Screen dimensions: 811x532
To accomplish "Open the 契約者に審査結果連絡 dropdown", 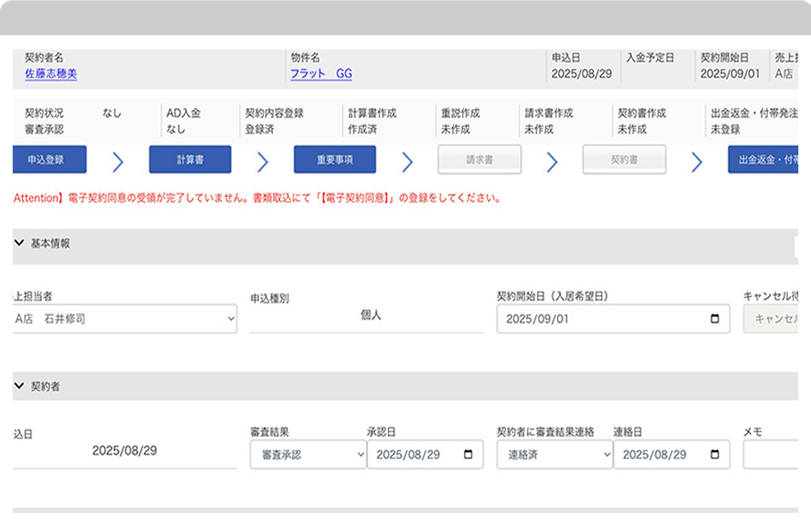I will coord(554,455).
